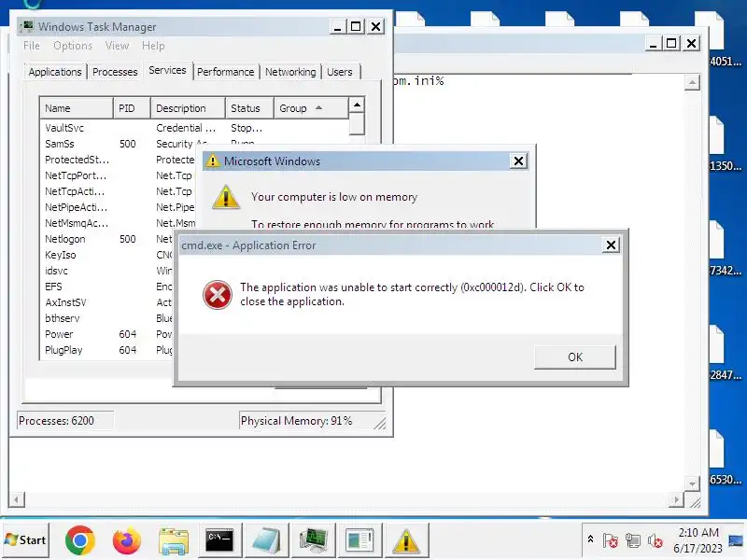747x560 pixels.
Task: Open the Options menu in Task Manager
Action: 73,46
